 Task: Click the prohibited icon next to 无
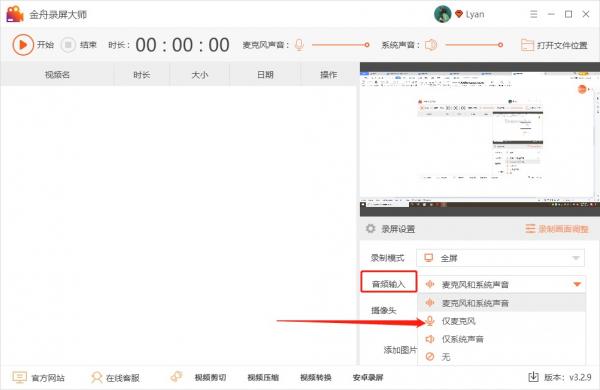coord(430,357)
